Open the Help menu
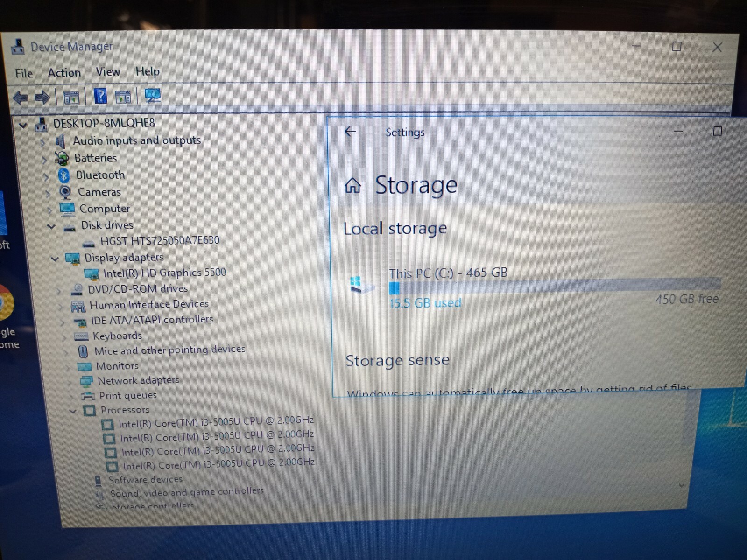The image size is (747, 560). 148,71
